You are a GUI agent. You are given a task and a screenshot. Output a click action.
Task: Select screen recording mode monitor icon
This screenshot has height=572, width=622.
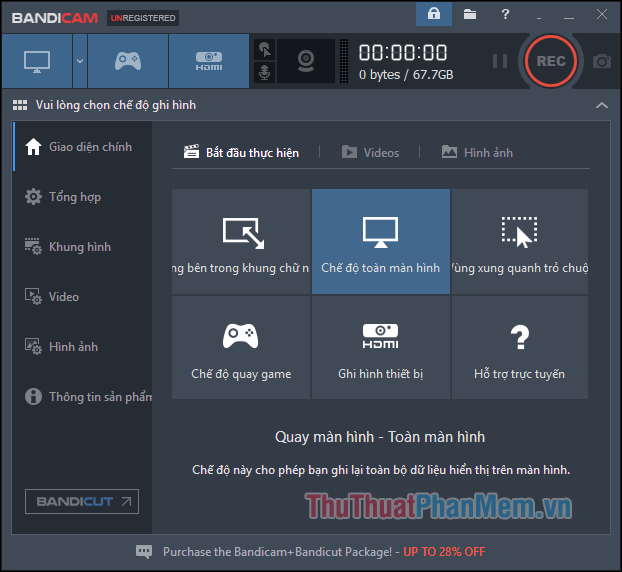(x=37, y=61)
